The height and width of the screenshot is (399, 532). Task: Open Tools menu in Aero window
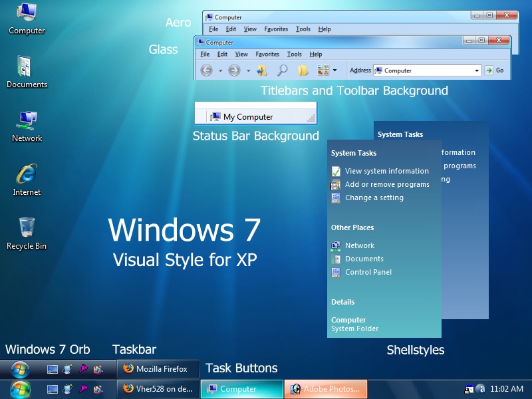point(303,29)
